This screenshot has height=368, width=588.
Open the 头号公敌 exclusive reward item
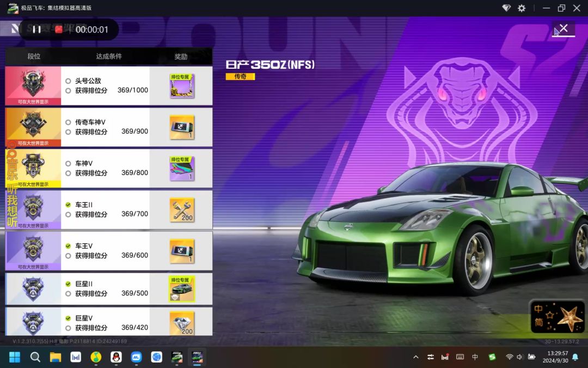coord(182,86)
